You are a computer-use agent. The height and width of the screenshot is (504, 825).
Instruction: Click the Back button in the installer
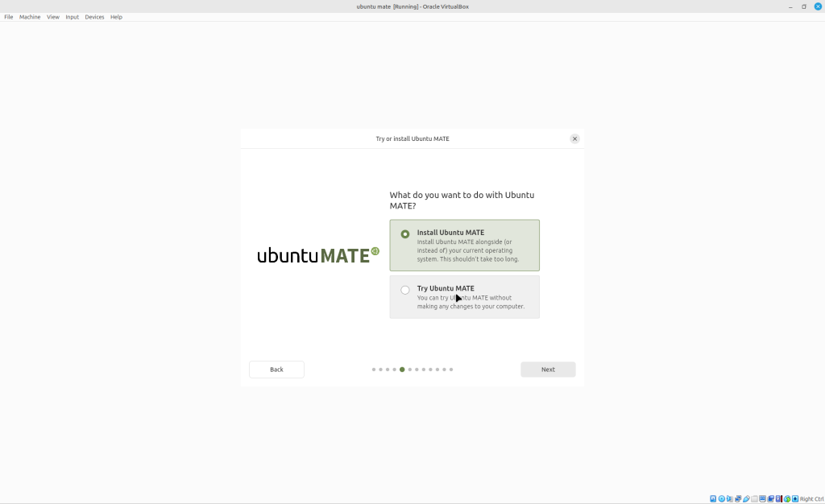click(277, 370)
